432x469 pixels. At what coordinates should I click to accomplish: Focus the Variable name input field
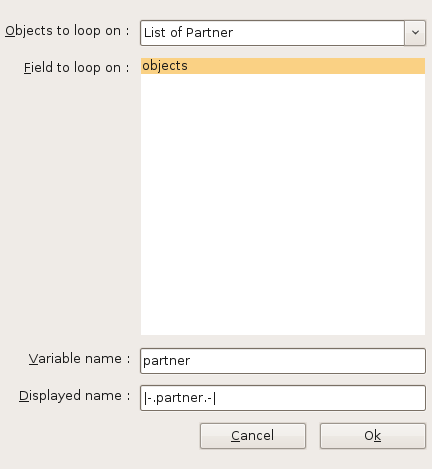coord(283,361)
